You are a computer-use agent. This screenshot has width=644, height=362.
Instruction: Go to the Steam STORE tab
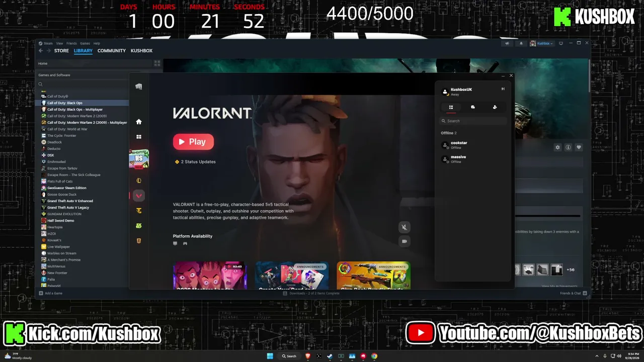point(61,51)
